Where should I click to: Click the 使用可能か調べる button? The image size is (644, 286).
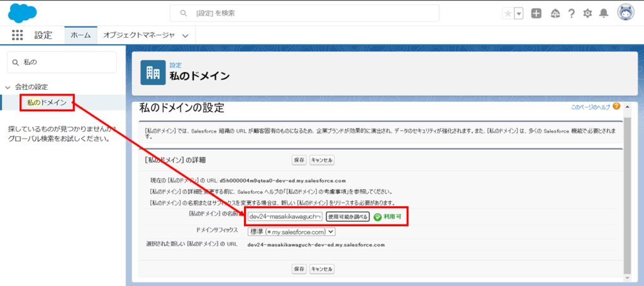tap(347, 216)
